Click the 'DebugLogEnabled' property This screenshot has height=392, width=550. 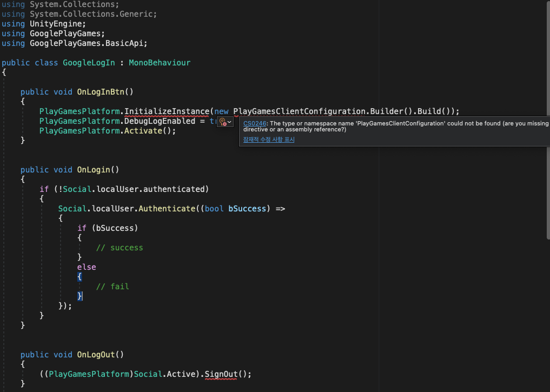click(160, 121)
